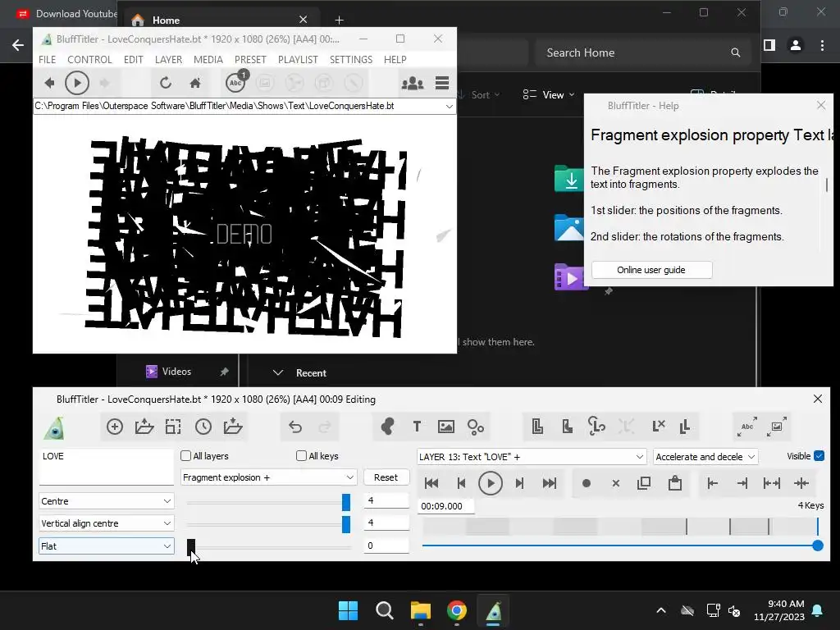Viewport: 840px width, 630px height.
Task: Open the Accelerate and decelerate dropdown
Action: pos(705,456)
